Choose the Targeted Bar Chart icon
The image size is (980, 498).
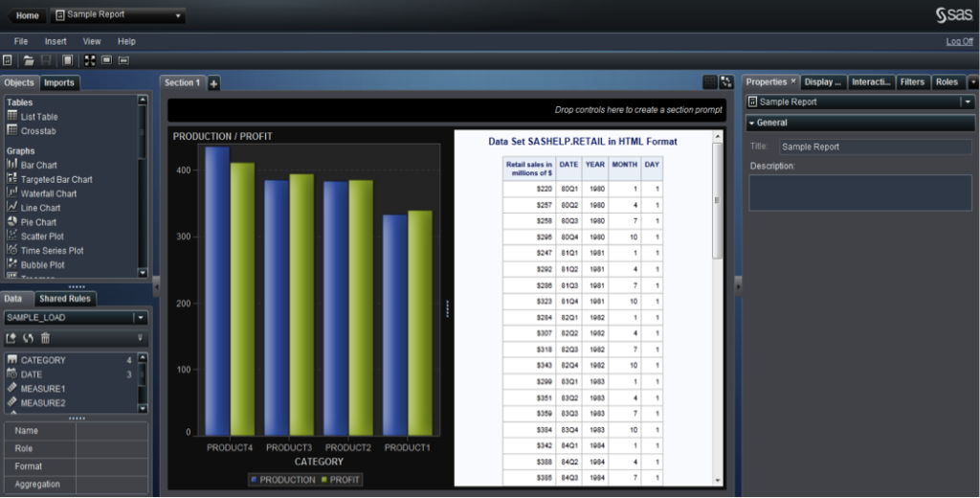[11, 178]
